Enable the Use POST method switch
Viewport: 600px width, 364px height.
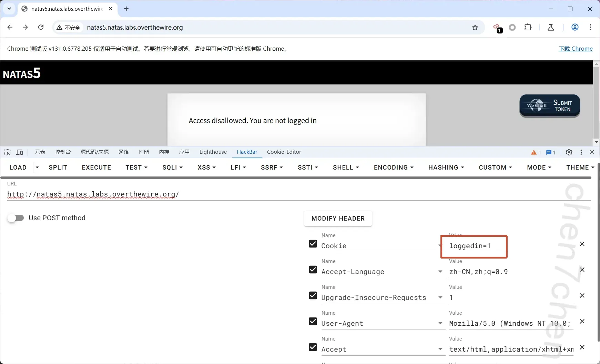[16, 218]
